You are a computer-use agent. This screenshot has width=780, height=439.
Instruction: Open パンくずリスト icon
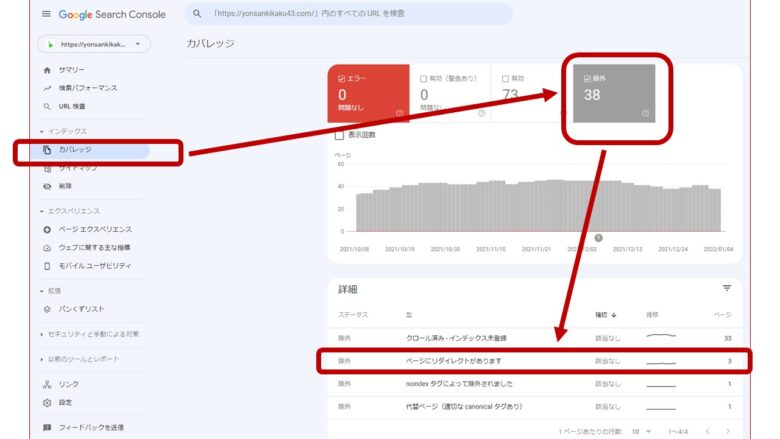coord(47,309)
